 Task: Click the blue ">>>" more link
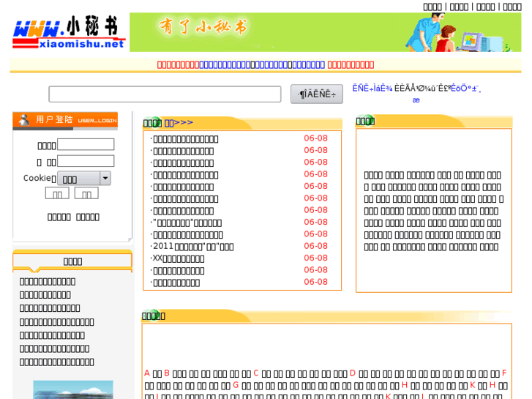pos(179,122)
